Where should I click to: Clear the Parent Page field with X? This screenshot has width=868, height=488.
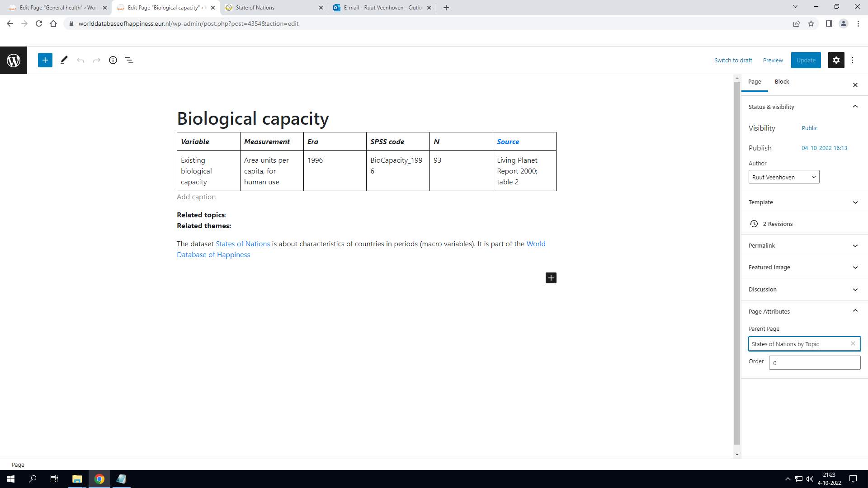(853, 343)
